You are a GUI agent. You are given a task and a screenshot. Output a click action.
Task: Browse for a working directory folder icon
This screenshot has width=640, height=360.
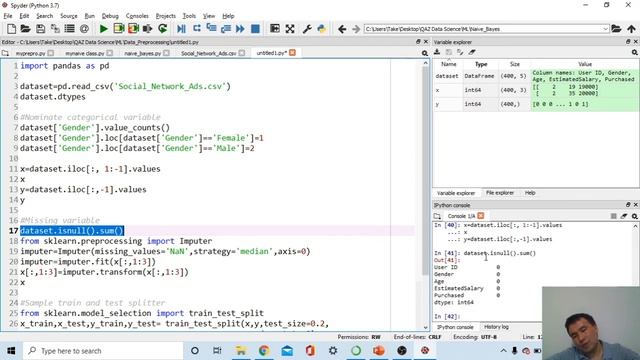pyautogui.click(x=616, y=29)
